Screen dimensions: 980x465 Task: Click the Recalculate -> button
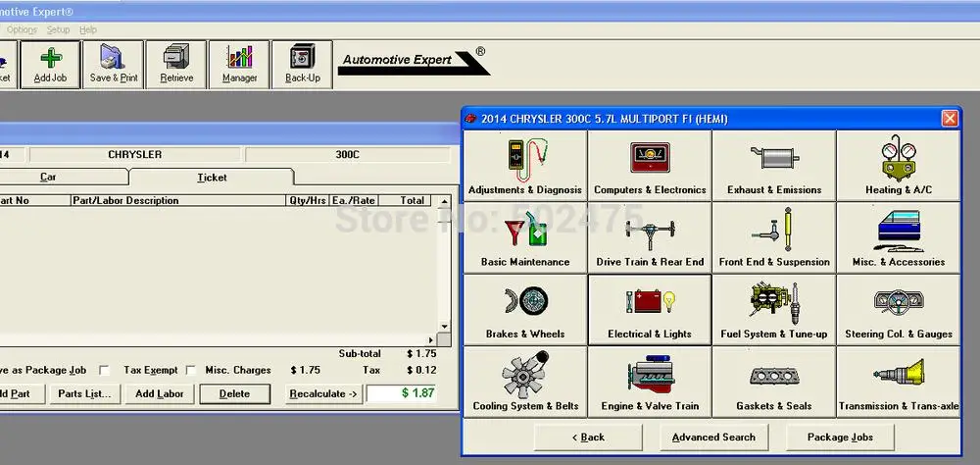pos(323,393)
